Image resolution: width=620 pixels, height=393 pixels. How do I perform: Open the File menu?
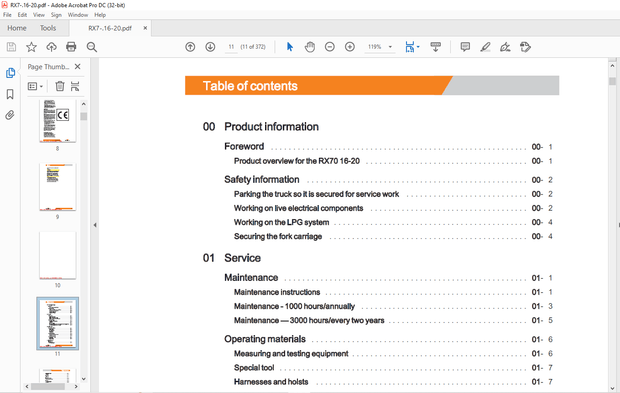(7, 15)
